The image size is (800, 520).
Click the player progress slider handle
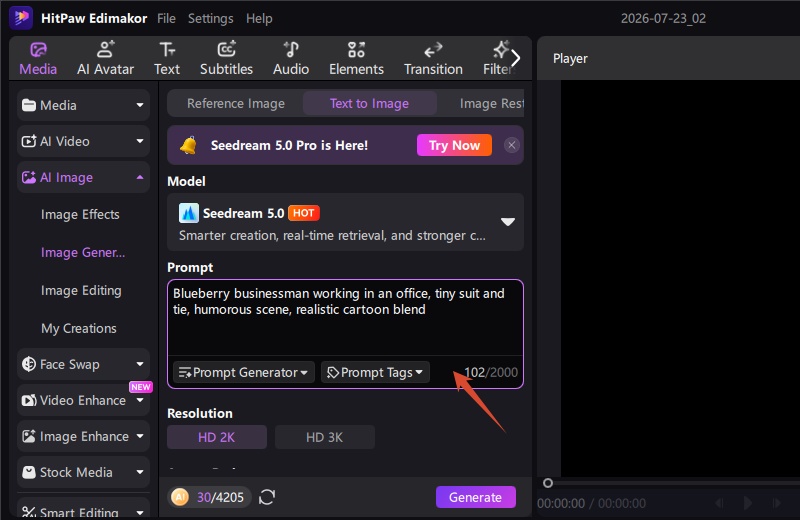tap(548, 483)
